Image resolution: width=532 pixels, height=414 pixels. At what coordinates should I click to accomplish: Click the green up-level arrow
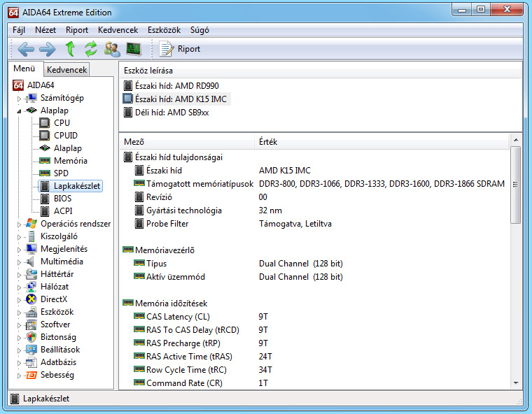click(x=69, y=49)
